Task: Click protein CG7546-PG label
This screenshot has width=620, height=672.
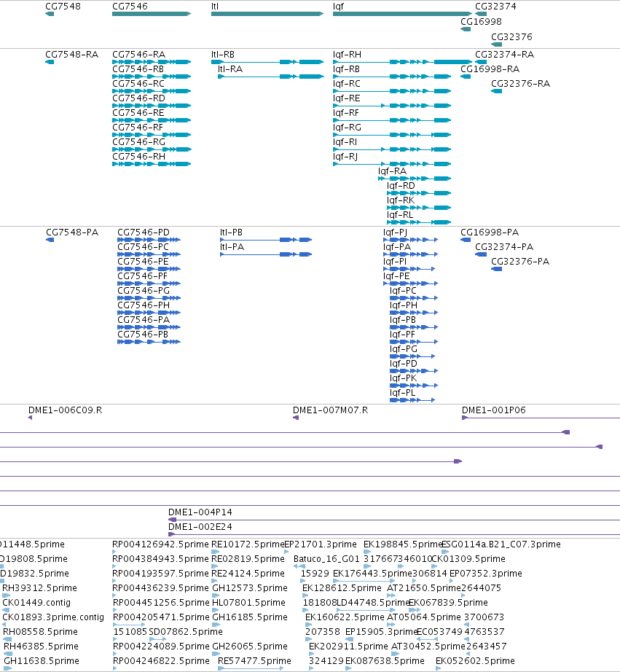Action: (144, 291)
